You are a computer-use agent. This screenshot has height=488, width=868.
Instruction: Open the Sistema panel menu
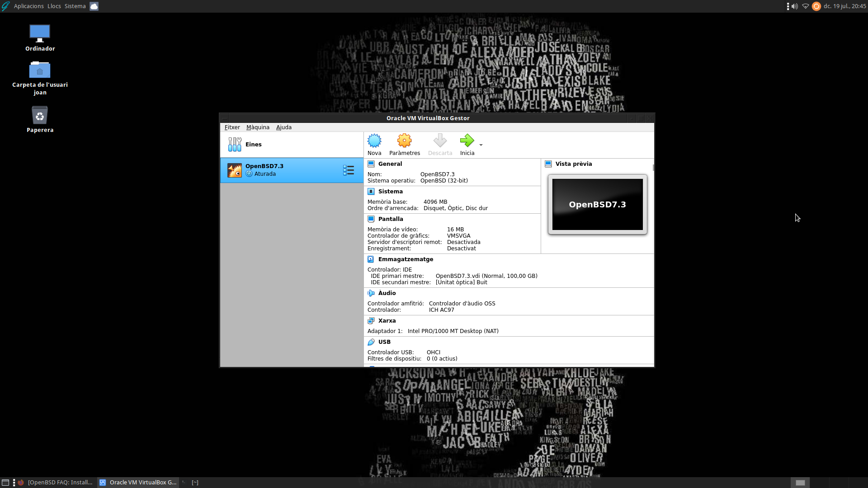pyautogui.click(x=75, y=6)
